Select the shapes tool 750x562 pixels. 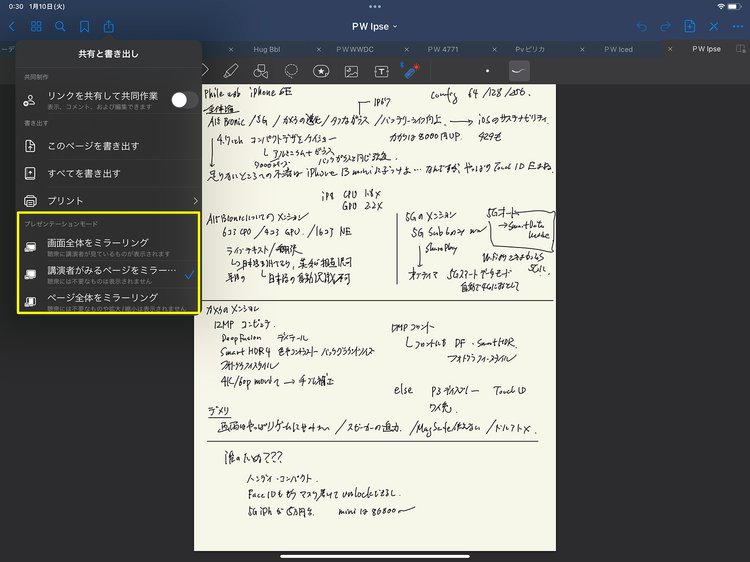[260, 71]
